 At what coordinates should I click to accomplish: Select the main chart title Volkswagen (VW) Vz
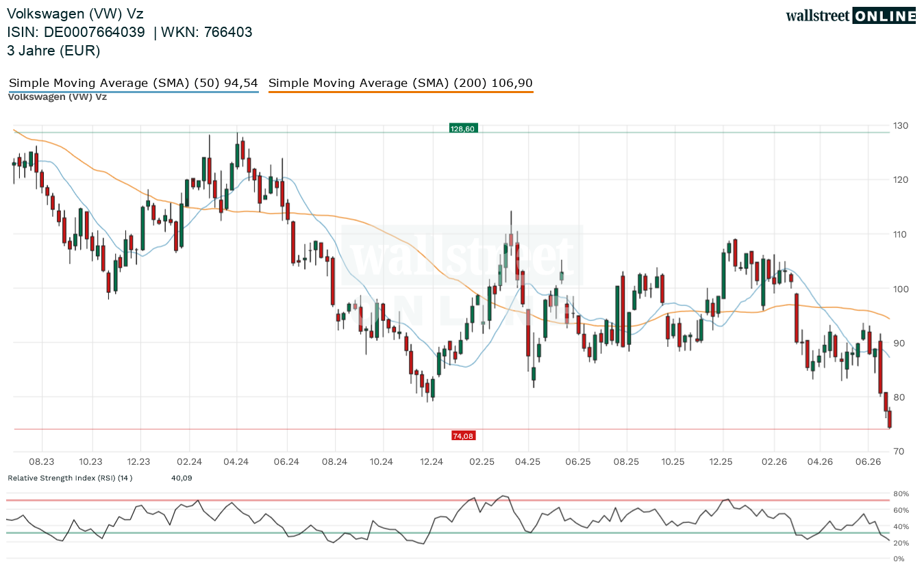point(75,13)
